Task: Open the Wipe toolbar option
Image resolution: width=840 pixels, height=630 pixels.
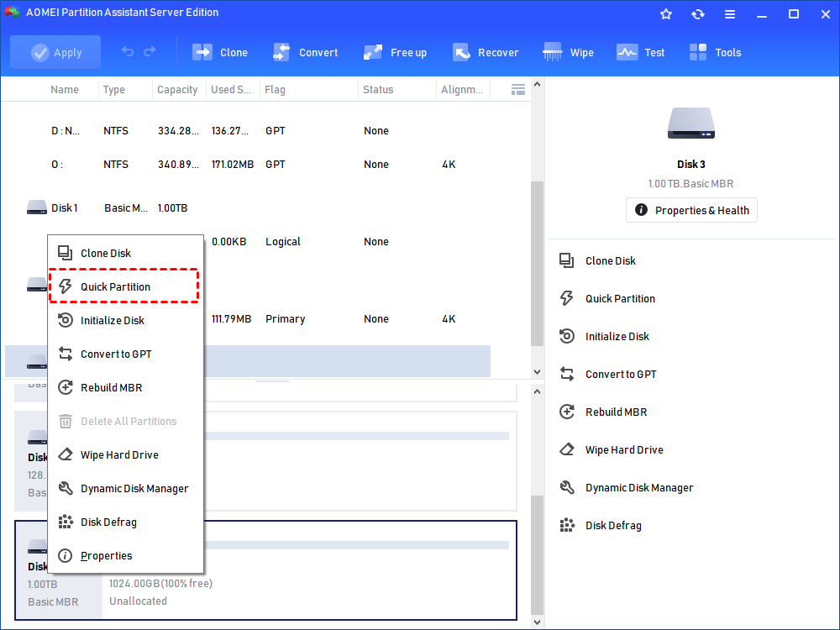Action: (568, 52)
